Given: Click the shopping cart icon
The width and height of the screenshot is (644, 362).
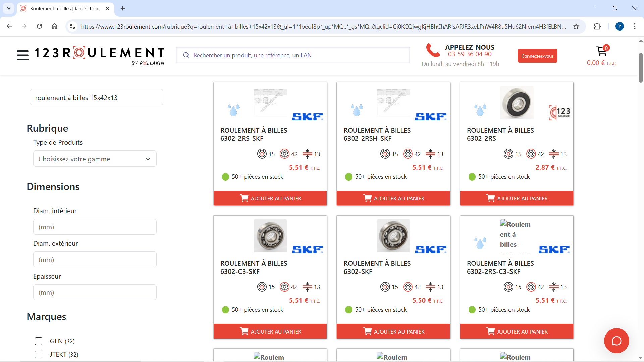Looking at the screenshot, I should pos(601,51).
